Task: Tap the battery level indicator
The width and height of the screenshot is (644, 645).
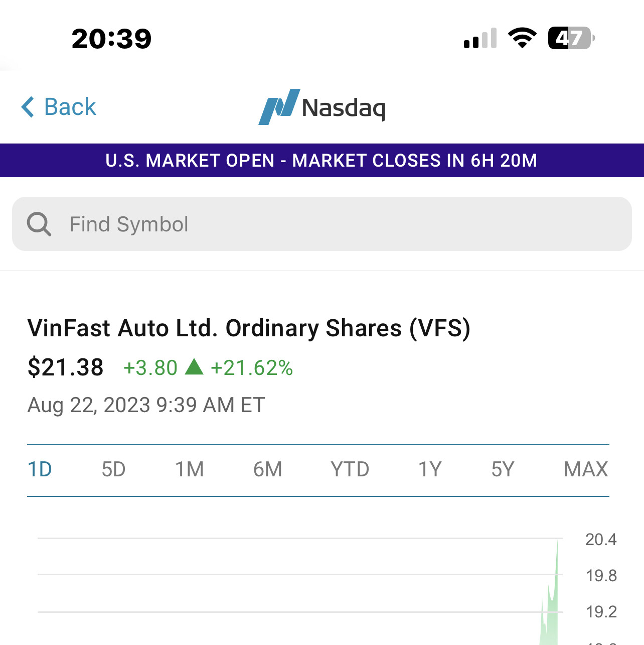Action: pos(571,38)
